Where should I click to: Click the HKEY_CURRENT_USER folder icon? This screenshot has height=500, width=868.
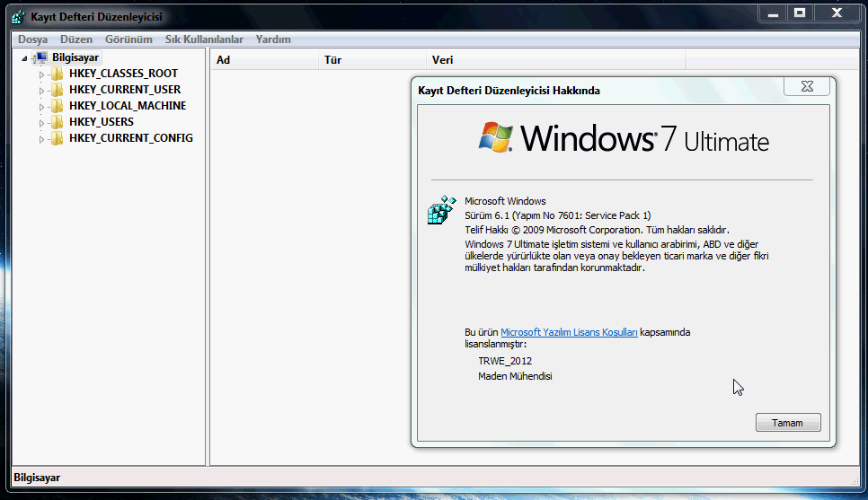tap(57, 90)
